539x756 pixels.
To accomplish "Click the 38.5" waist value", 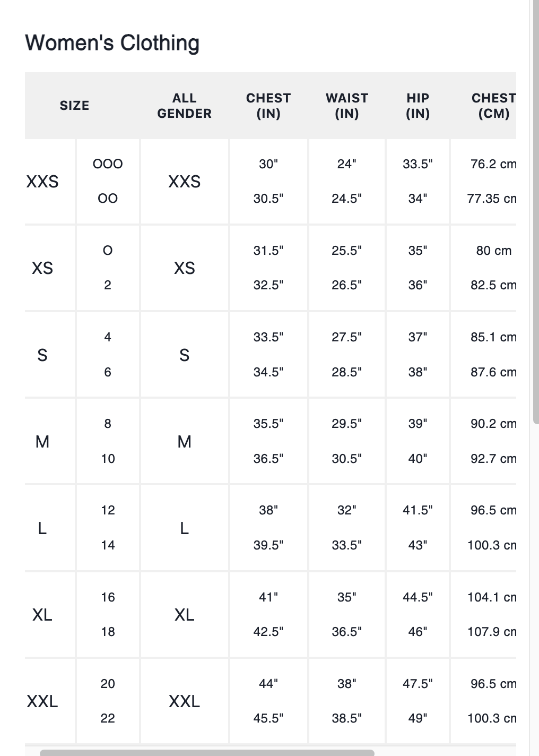I will pyautogui.click(x=347, y=718).
